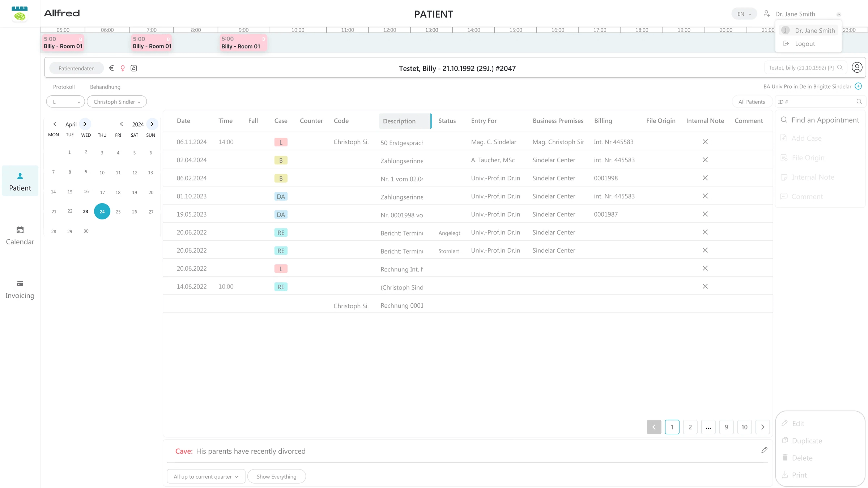
Task: Click the pagination ellipsis button
Action: [x=708, y=427]
